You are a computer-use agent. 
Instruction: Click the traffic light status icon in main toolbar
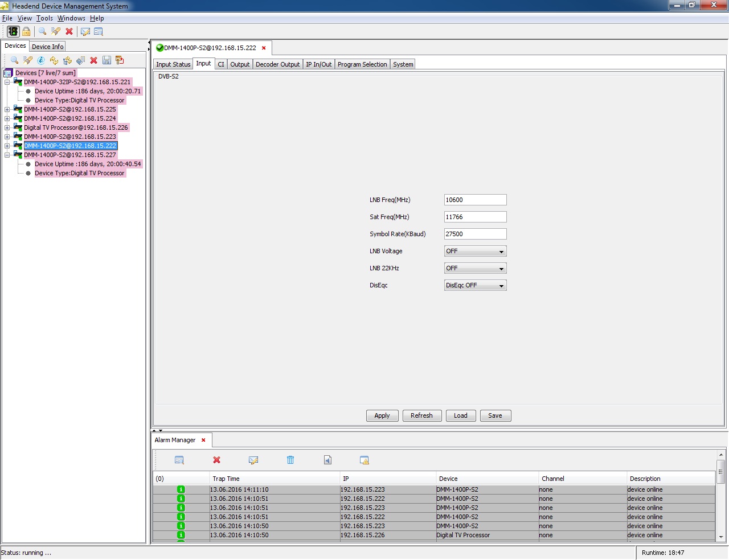tap(13, 31)
